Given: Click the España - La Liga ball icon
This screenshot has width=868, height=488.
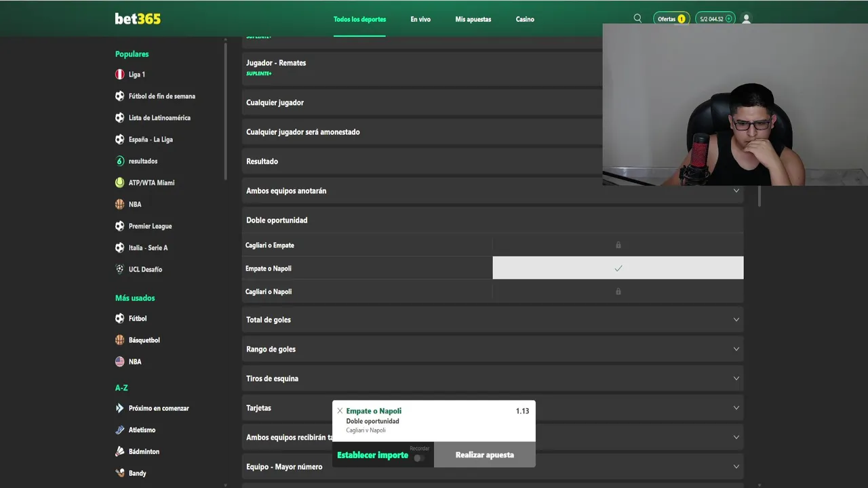Looking at the screenshot, I should [120, 140].
